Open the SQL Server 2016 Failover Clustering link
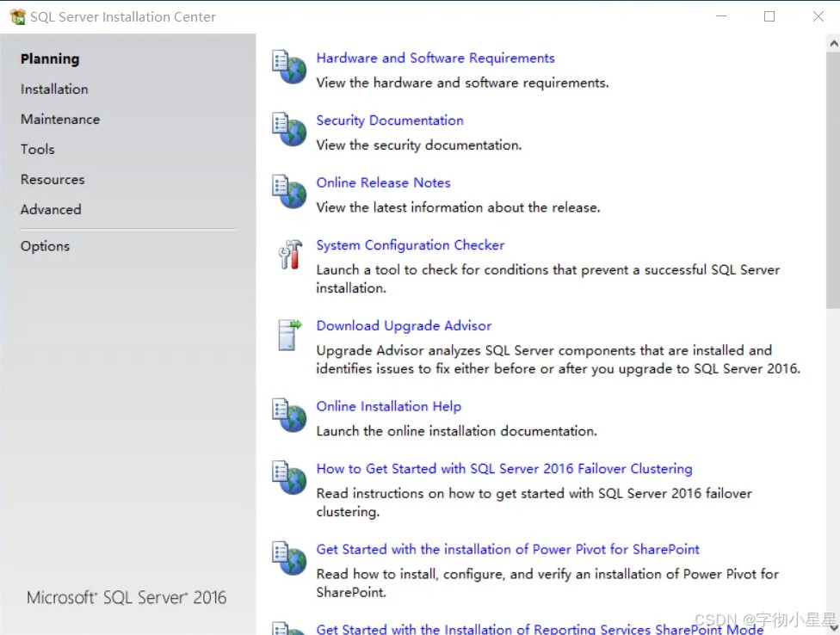This screenshot has height=635, width=840. click(x=504, y=468)
